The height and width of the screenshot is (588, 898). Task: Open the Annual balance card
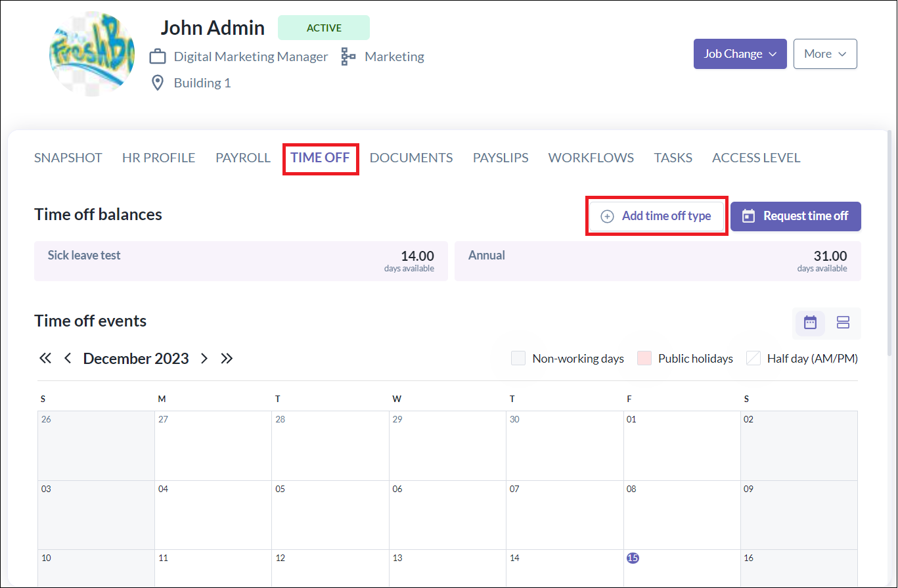(x=658, y=261)
